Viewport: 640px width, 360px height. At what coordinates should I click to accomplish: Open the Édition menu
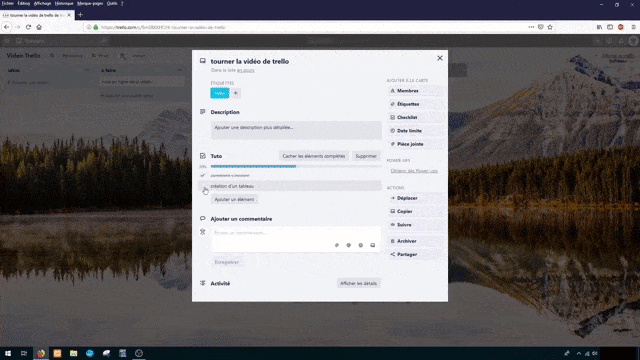(24, 3)
